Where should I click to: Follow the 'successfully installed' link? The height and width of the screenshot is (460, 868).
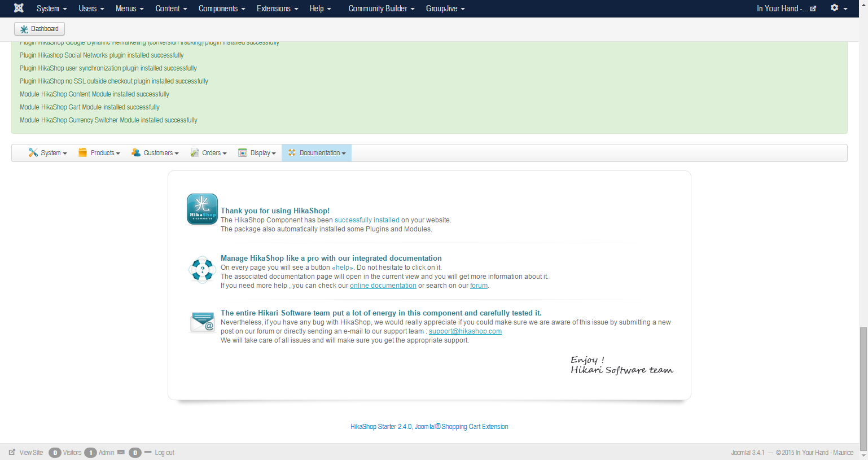click(367, 220)
